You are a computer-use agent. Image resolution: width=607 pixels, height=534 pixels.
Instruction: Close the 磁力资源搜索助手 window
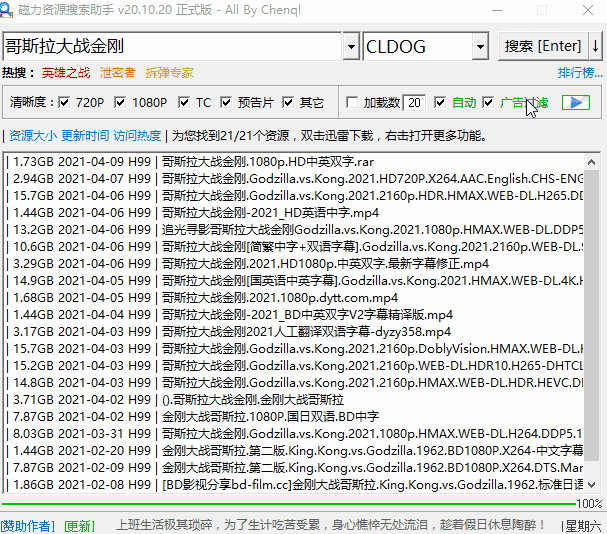pyautogui.click(x=588, y=10)
